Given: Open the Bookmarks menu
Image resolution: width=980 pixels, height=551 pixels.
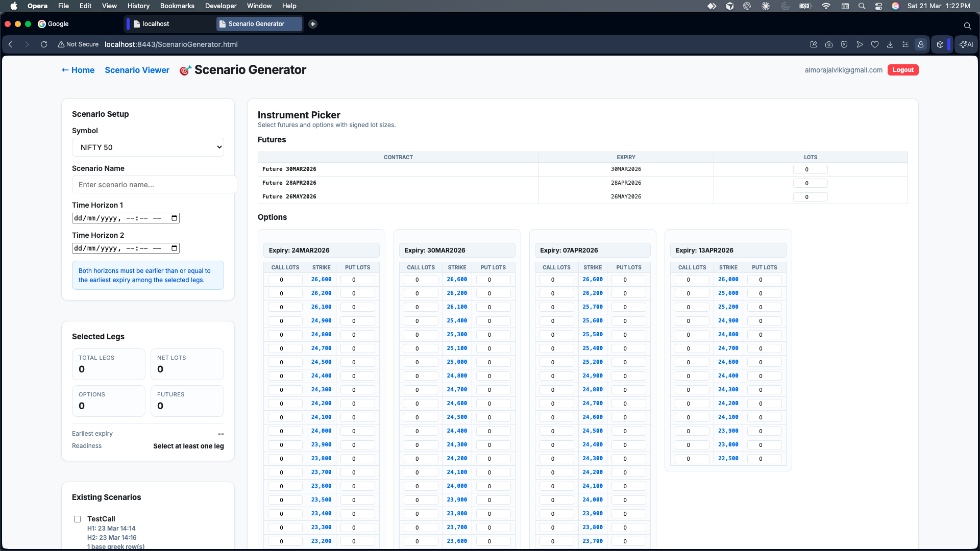Looking at the screenshot, I should coord(177,6).
